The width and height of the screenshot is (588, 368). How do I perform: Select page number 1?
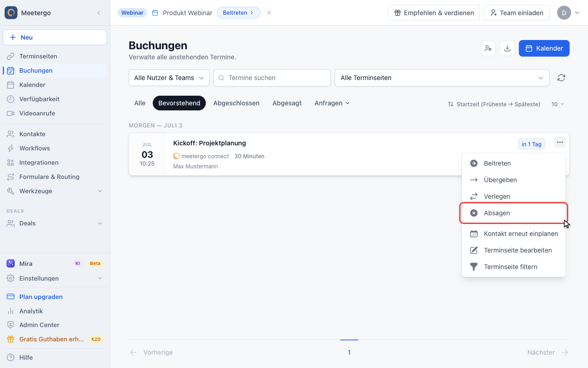click(x=349, y=352)
